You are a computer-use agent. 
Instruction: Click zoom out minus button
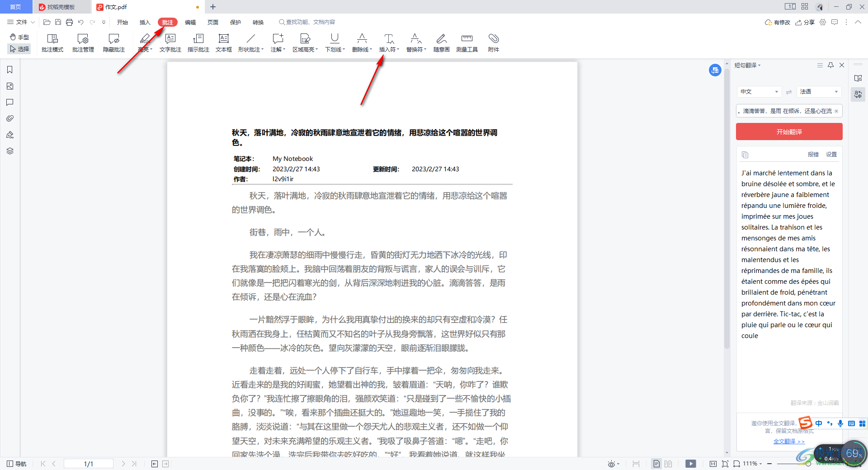769,464
